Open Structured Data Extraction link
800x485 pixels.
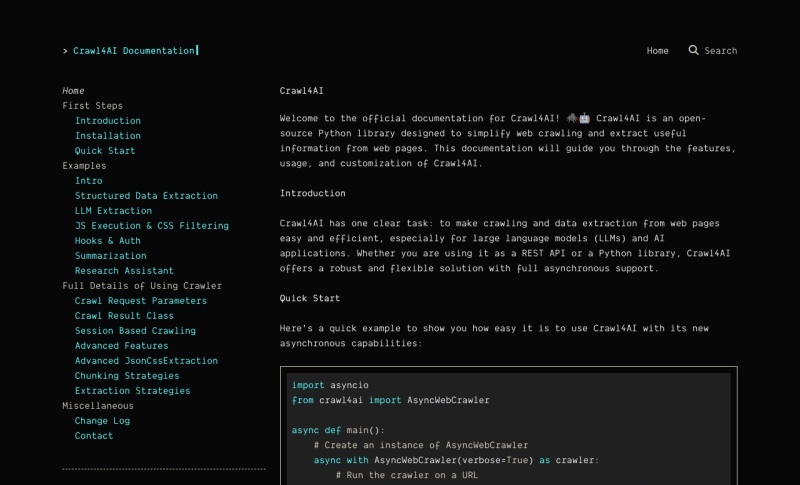[146, 196]
